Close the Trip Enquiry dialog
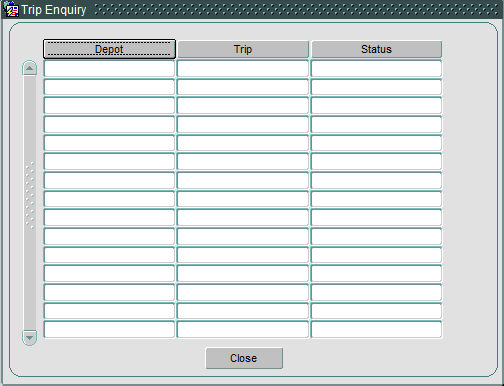 coord(244,358)
